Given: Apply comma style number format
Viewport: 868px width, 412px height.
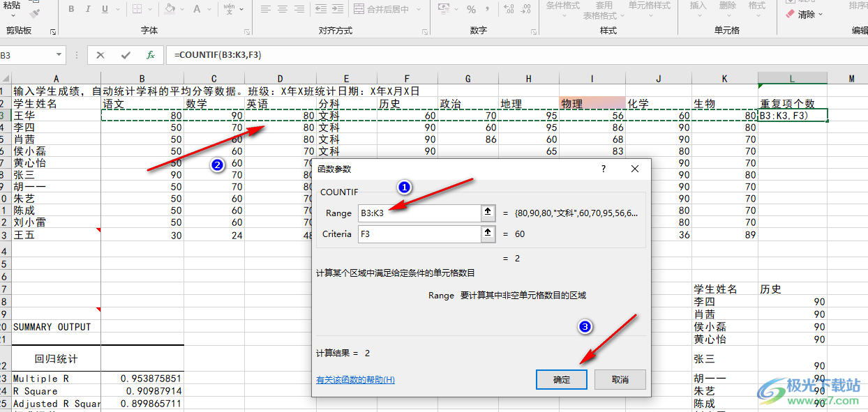Looking at the screenshot, I should click(x=487, y=9).
